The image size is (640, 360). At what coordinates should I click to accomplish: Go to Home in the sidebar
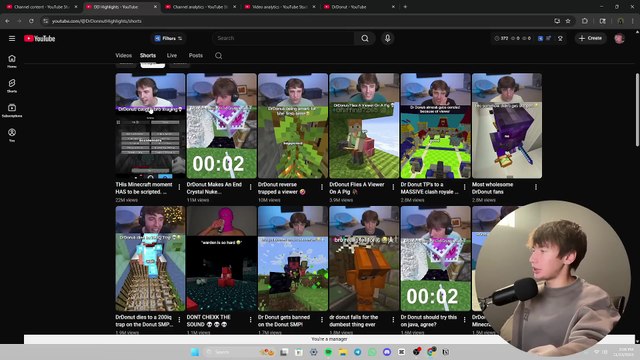coord(12,61)
